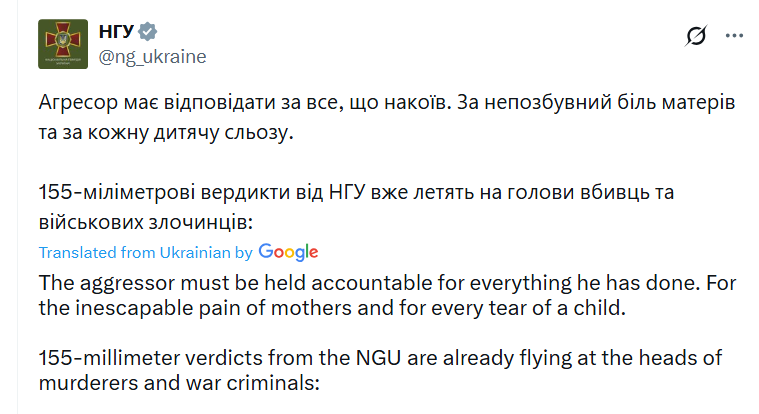Screen dimensions: 759x414
Task: Open the НГУ profile avatar emblem
Action: tap(63, 44)
